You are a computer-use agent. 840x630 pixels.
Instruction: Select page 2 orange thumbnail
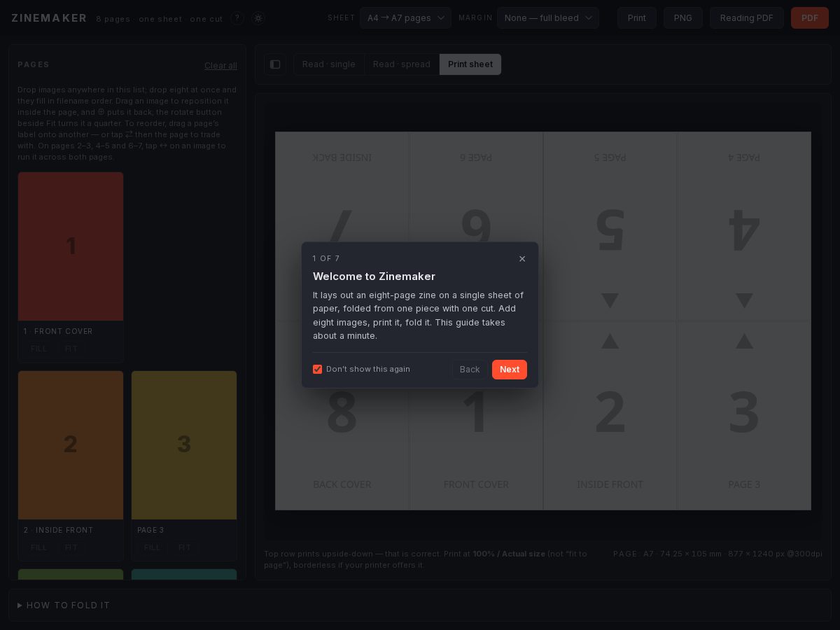coord(71,445)
